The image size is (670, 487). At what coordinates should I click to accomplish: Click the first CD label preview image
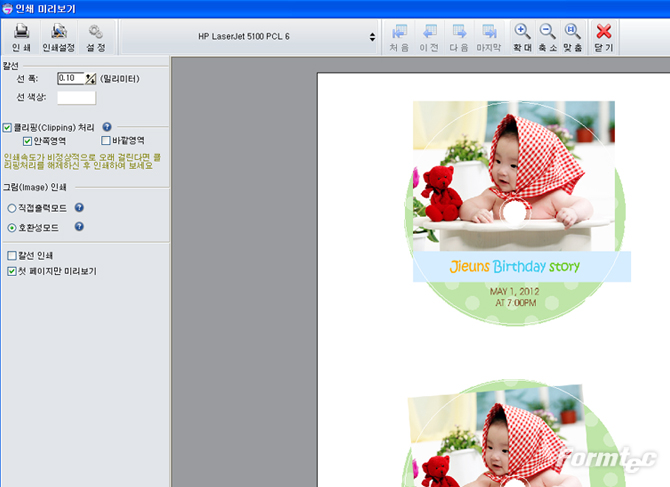[x=516, y=213]
